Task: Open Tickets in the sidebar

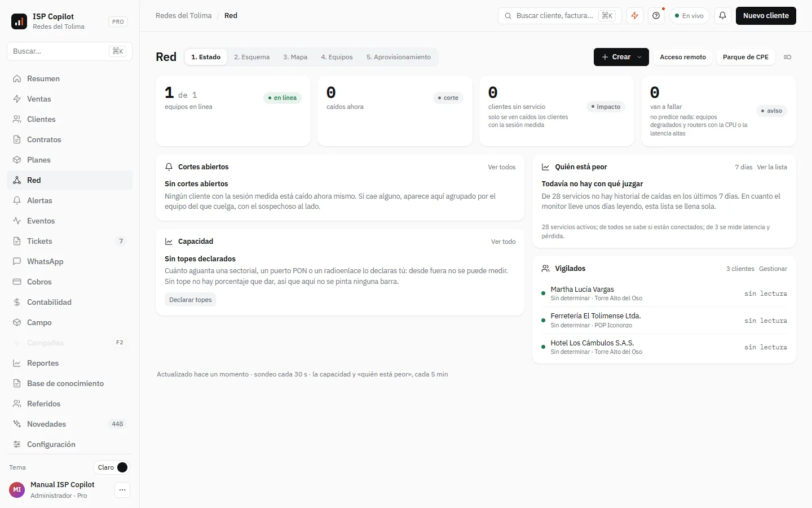Action: [69, 241]
